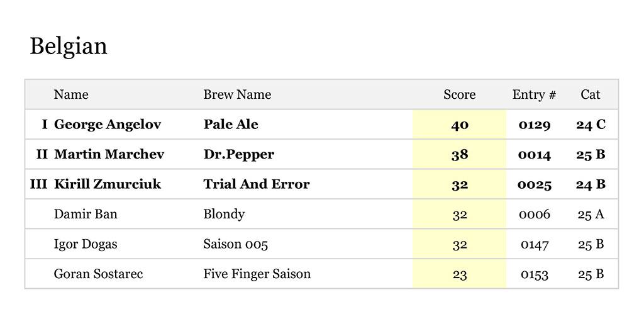
Task: Click the Name column header
Action: pyautogui.click(x=71, y=94)
